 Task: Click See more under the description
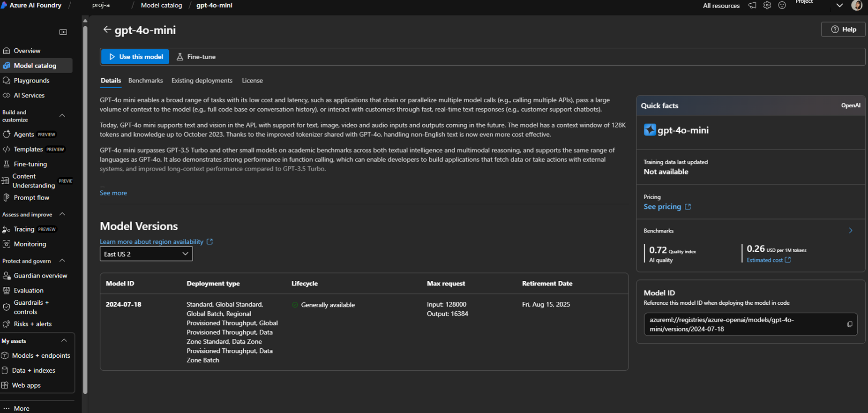pyautogui.click(x=113, y=193)
